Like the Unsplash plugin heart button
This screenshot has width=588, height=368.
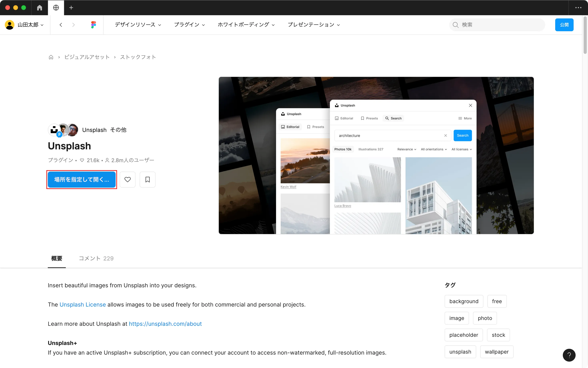[128, 180]
